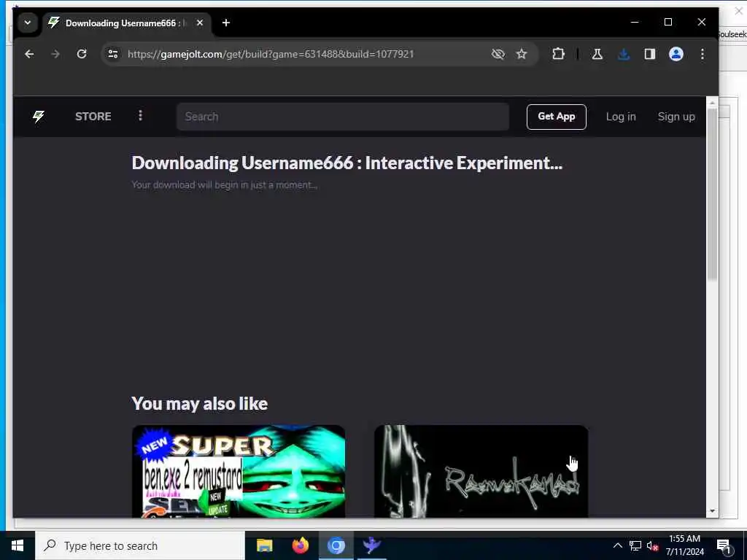Click the address bar URL
The height and width of the screenshot is (560, 747).
click(x=271, y=54)
